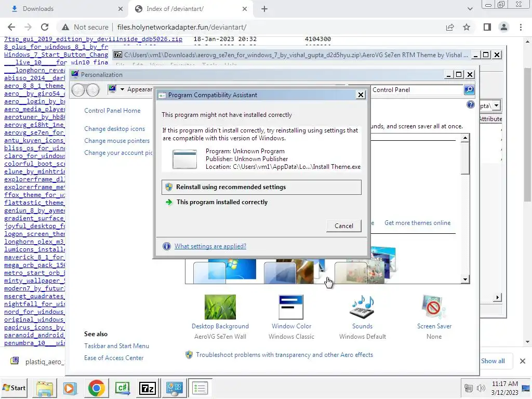Open 7-Zip address path dropdown

(496, 105)
